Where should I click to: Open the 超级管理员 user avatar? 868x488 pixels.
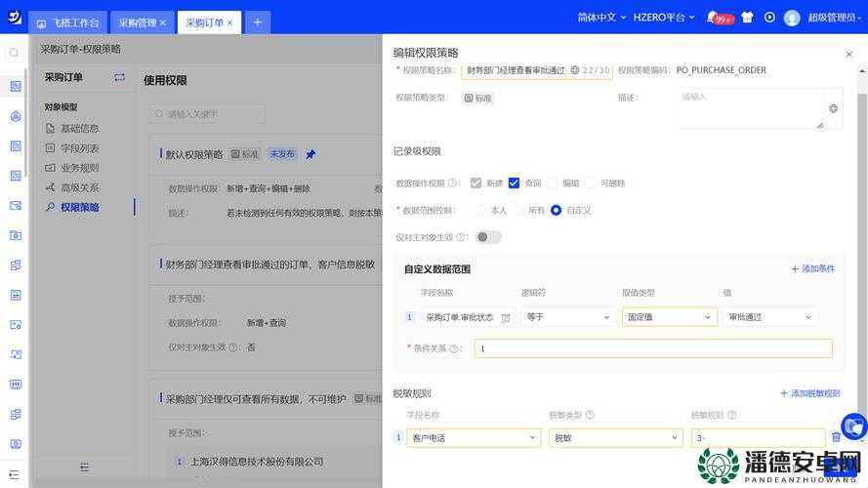[x=792, y=18]
